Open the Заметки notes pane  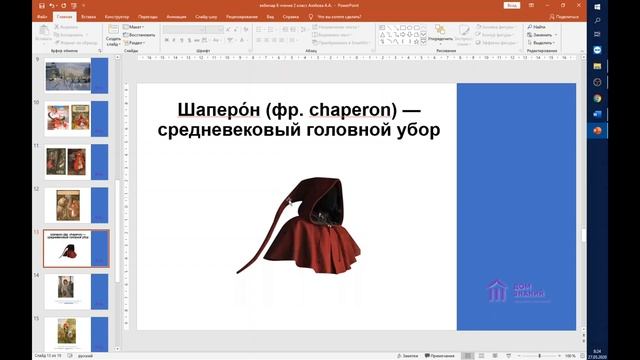tap(408, 356)
